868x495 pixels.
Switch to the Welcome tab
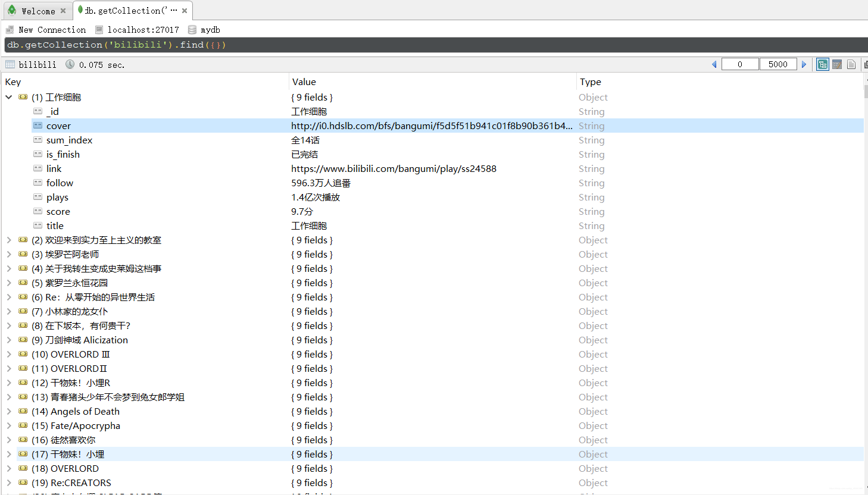click(x=38, y=11)
